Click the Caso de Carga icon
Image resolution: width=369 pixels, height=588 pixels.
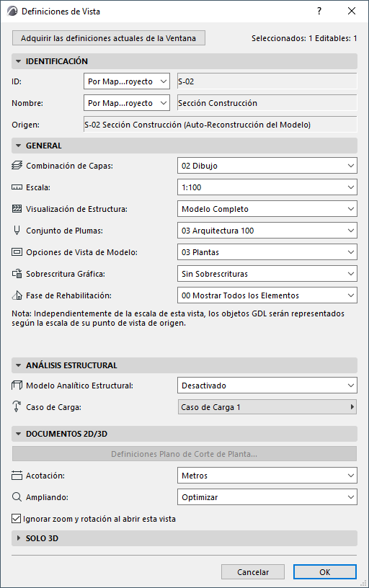pyautogui.click(x=17, y=406)
